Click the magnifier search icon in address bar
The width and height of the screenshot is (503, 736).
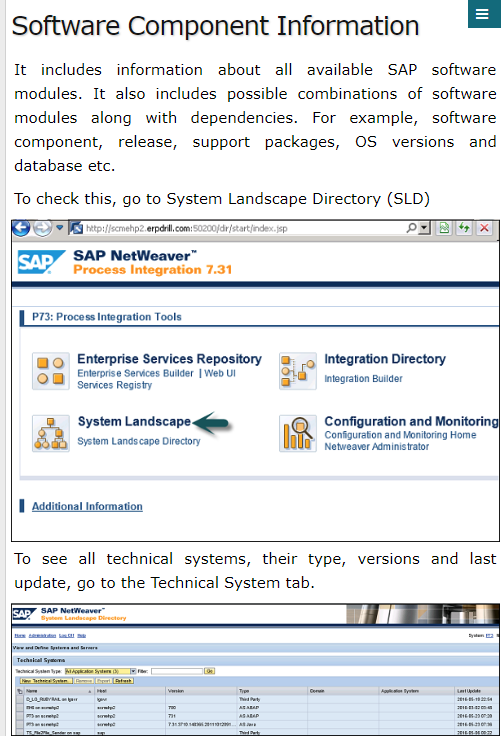click(x=411, y=228)
